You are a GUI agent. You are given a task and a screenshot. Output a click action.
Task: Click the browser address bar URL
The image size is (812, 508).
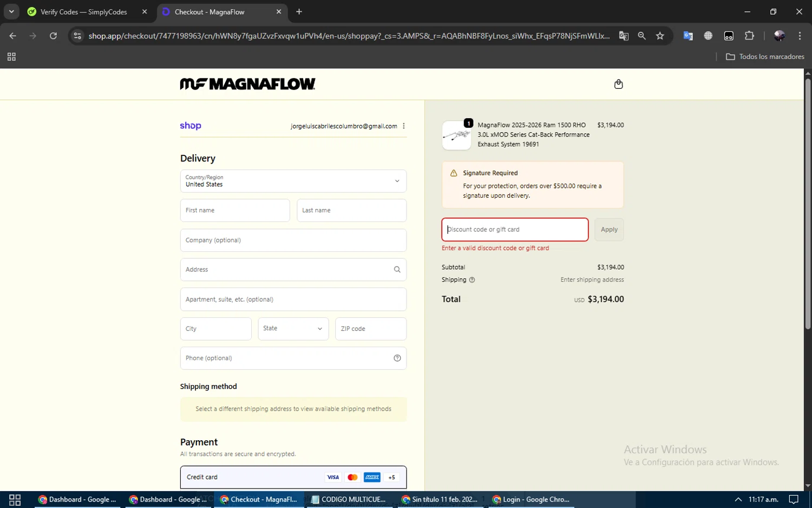click(x=349, y=36)
